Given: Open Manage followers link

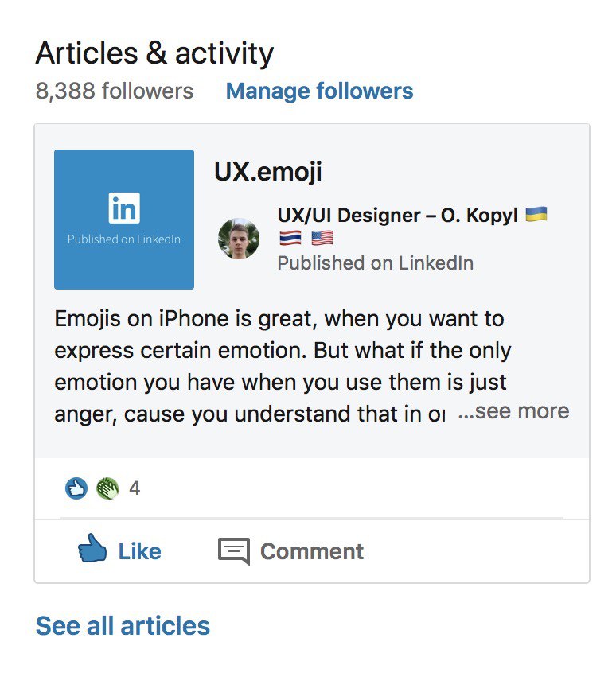Looking at the screenshot, I should 319,91.
